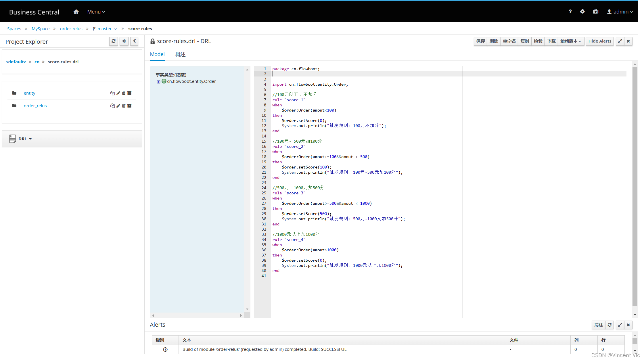Screen dimensions: 644x360
Task: Expand the DRL section dropdown
Action: [25, 139]
